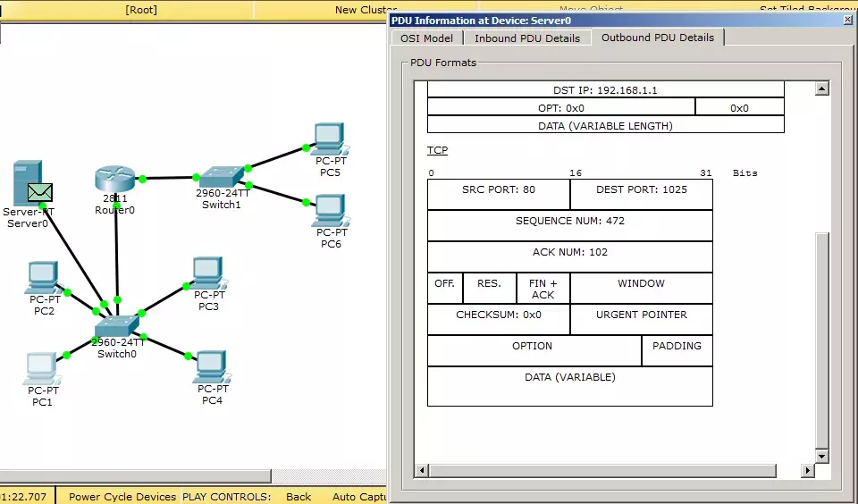The width and height of the screenshot is (858, 504).
Task: Click the PDU panel vertical scrollbar thumb
Action: [822, 340]
